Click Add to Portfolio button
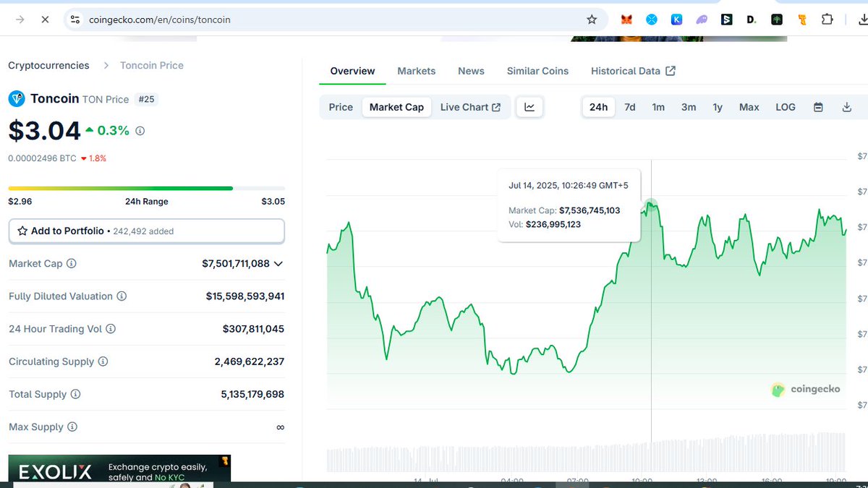This screenshot has width=868, height=488. 146,231
